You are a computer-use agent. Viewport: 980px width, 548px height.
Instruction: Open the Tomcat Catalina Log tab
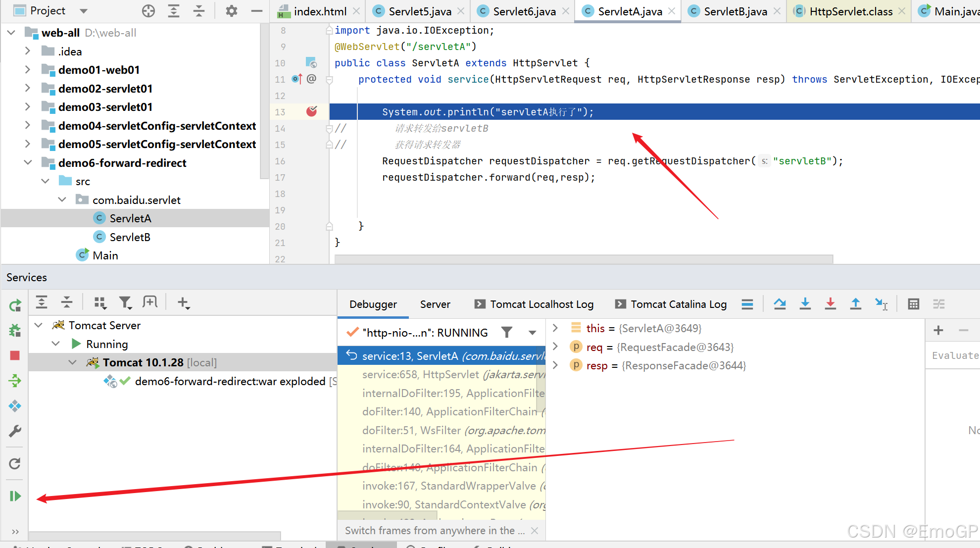pyautogui.click(x=678, y=304)
